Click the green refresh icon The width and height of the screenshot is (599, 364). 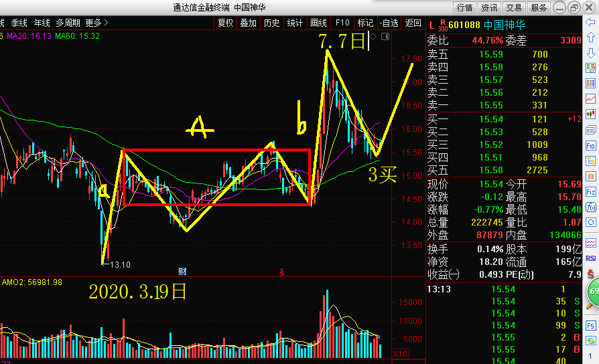pyautogui.click(x=590, y=341)
